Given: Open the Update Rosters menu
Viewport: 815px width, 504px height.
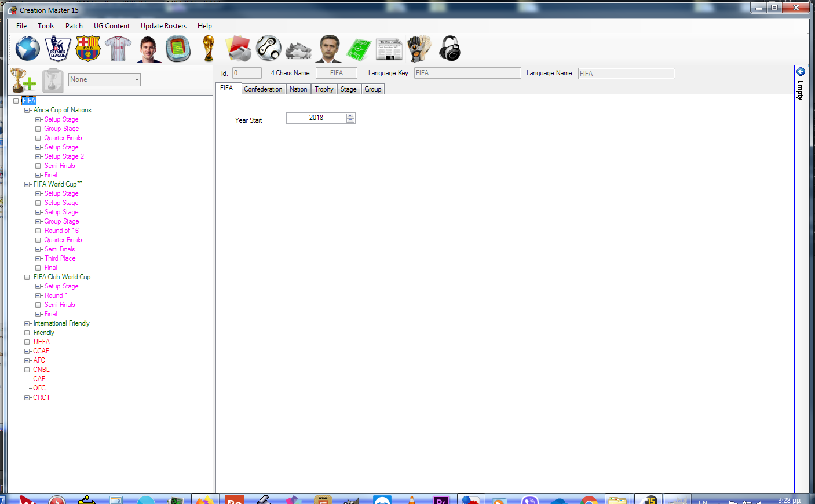Looking at the screenshot, I should point(163,26).
